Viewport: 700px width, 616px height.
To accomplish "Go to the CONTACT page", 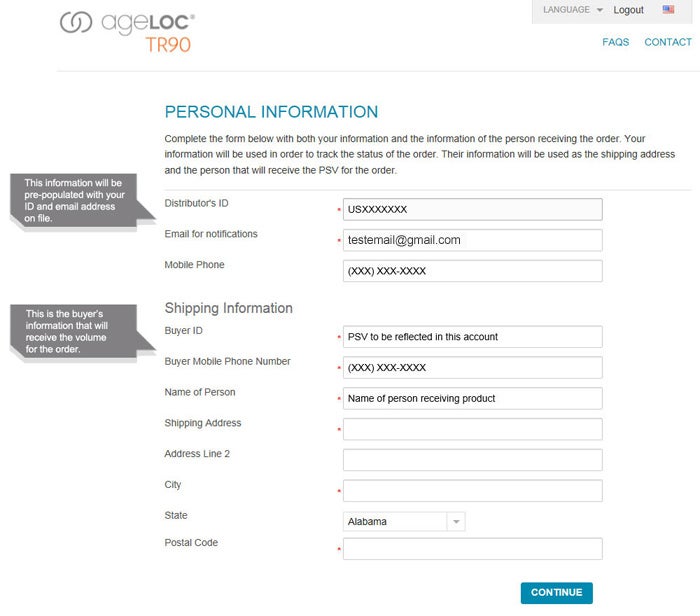I will [668, 42].
